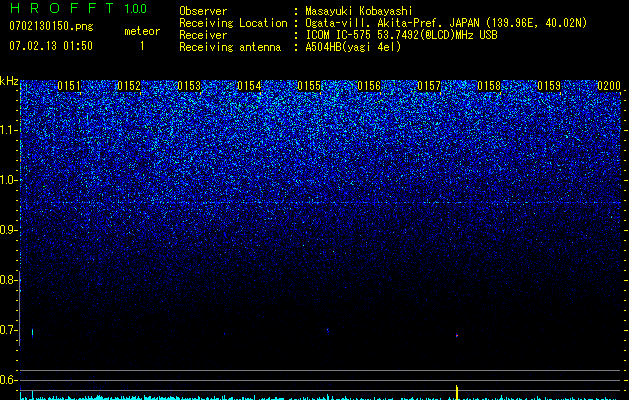Select the ICOM IC-575 receiver details
This screenshot has width=629, height=400.
click(401, 35)
